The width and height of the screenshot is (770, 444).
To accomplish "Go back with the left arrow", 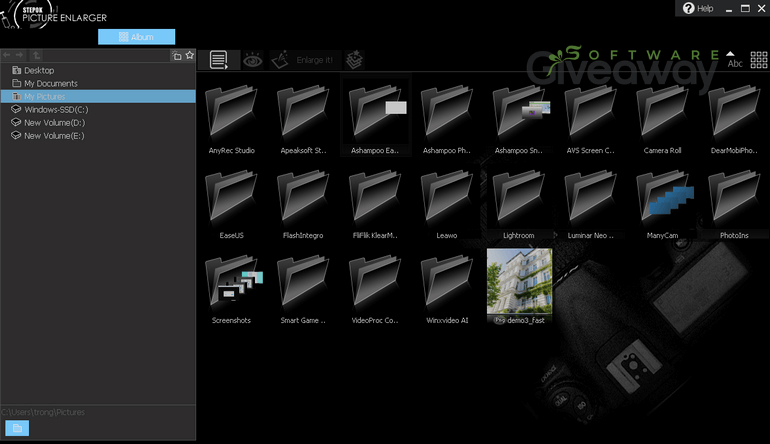I will click(7, 55).
